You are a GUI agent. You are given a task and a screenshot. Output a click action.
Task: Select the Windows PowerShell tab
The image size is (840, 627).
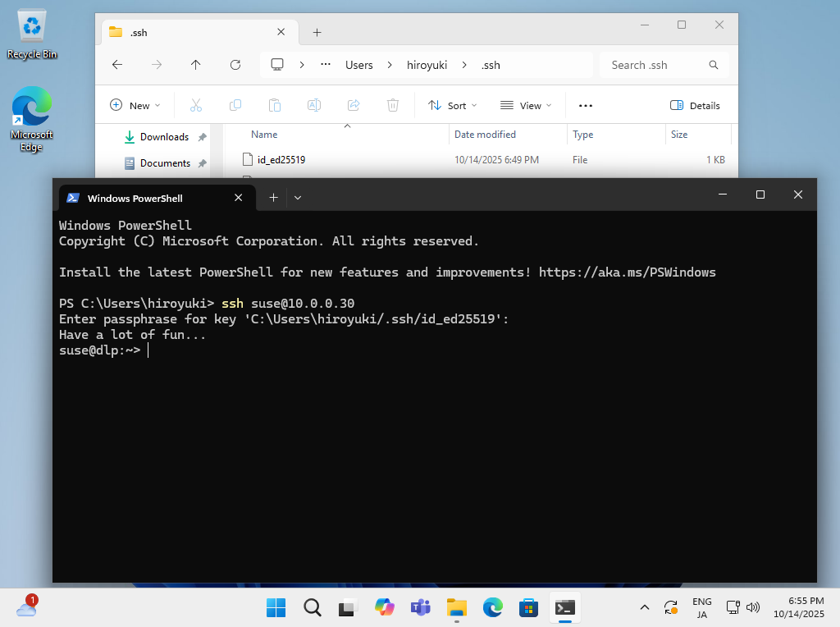tap(144, 198)
